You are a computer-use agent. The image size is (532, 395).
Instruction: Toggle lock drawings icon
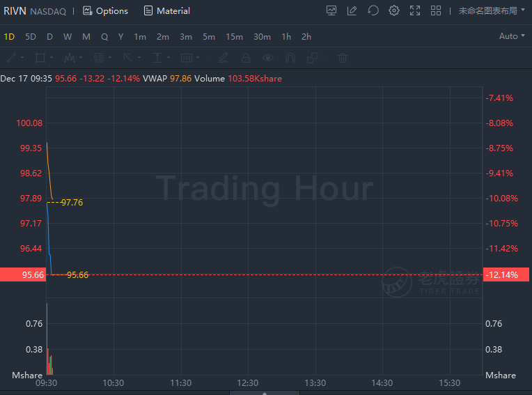click(x=246, y=58)
